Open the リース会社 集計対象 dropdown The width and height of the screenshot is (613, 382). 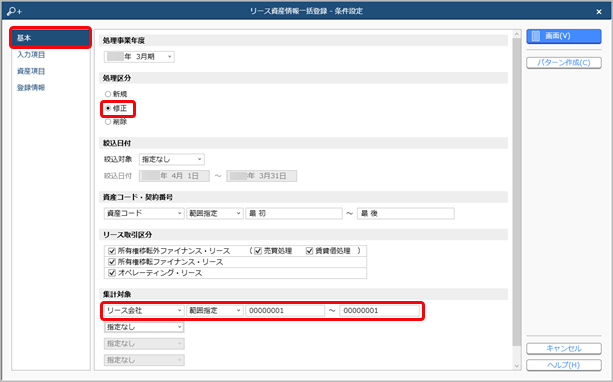pos(144,310)
